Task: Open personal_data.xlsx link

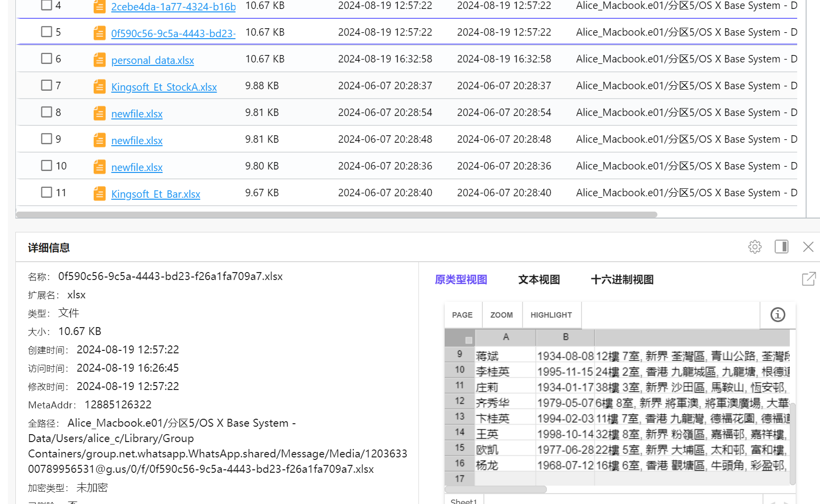Action: 153,60
